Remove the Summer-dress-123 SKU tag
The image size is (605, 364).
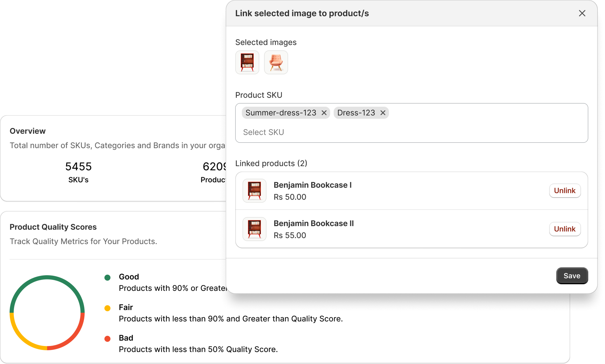pos(324,113)
